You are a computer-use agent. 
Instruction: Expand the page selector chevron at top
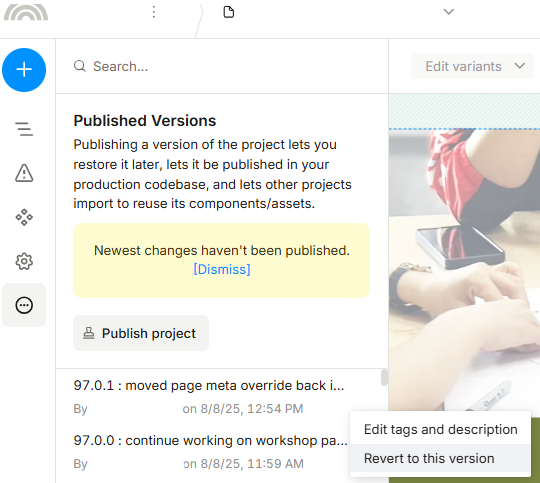(x=448, y=12)
